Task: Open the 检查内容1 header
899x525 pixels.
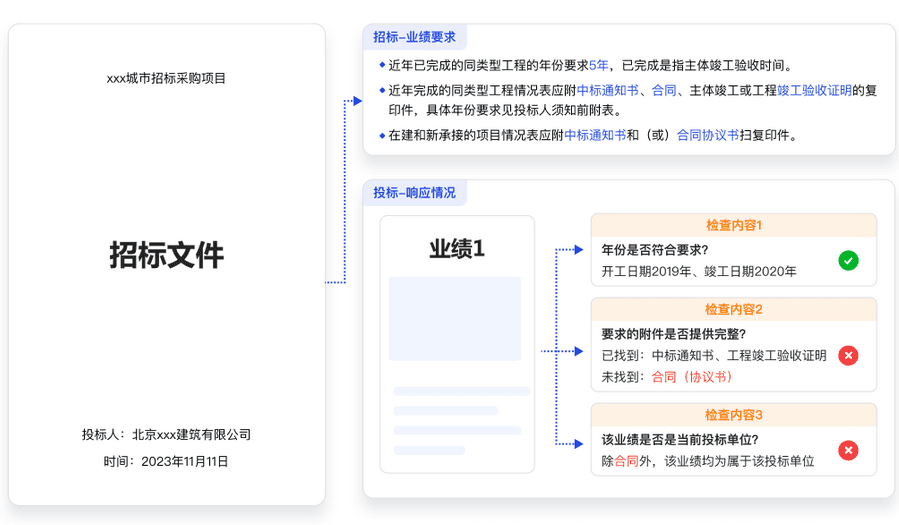Action: point(734,225)
